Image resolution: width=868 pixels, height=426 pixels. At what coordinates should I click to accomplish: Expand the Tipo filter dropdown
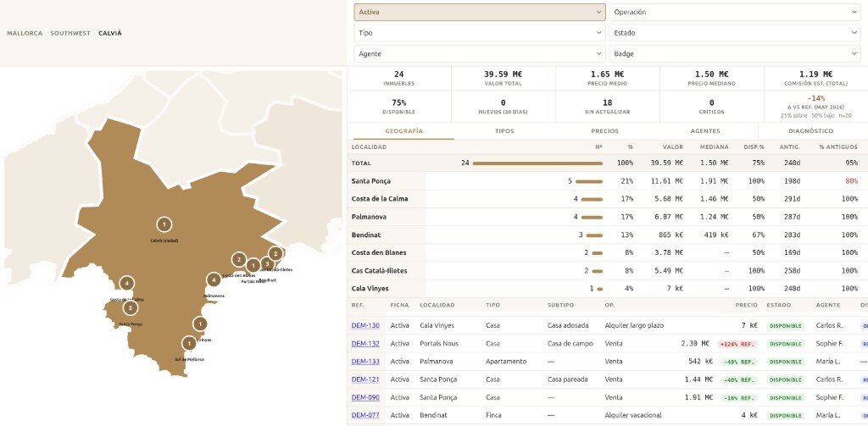tap(480, 33)
